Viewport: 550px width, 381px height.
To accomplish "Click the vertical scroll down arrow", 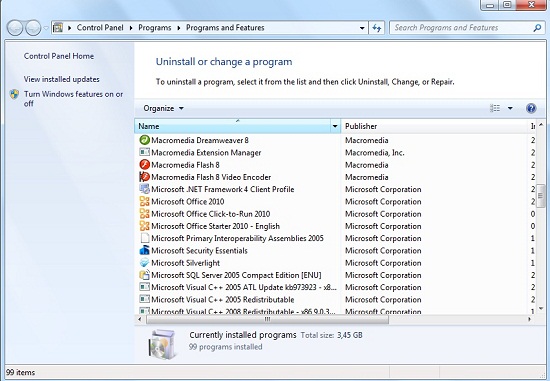I will (x=541, y=309).
